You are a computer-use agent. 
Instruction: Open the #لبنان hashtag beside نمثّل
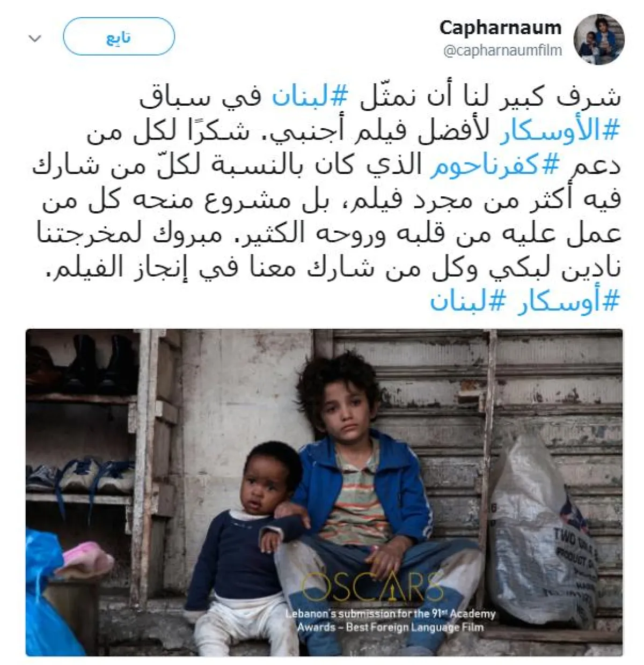click(310, 97)
